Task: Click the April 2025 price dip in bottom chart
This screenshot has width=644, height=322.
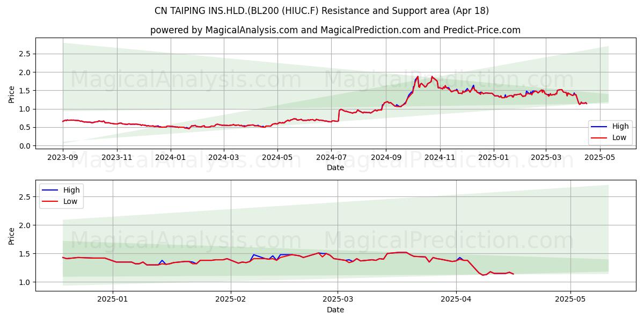Action: 484,275
